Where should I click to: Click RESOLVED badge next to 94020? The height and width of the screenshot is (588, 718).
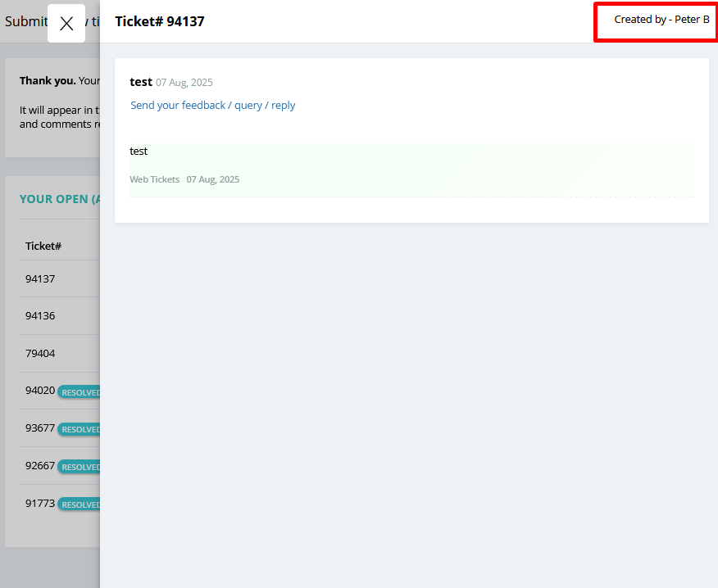(x=80, y=392)
